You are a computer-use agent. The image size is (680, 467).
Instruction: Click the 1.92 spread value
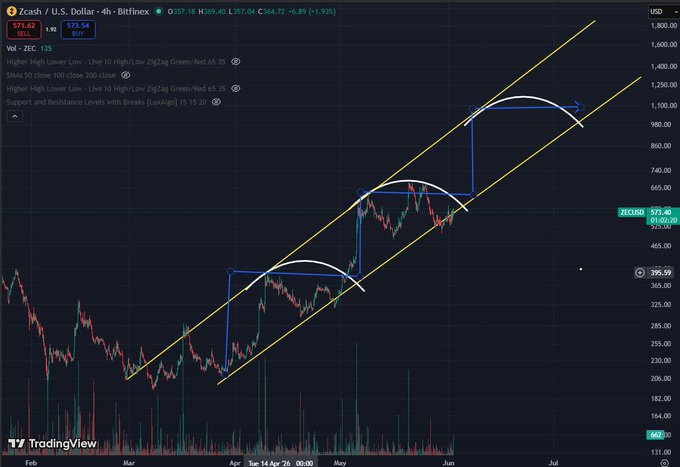(51, 29)
